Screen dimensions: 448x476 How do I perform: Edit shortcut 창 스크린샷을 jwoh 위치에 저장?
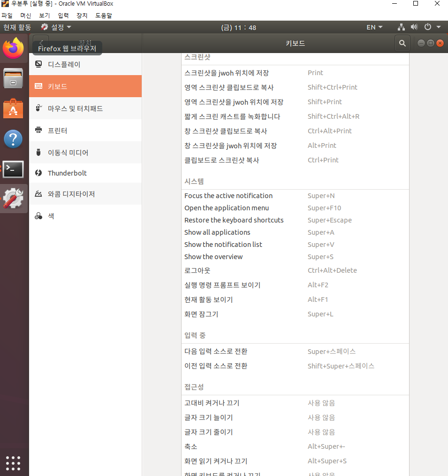[295, 146]
